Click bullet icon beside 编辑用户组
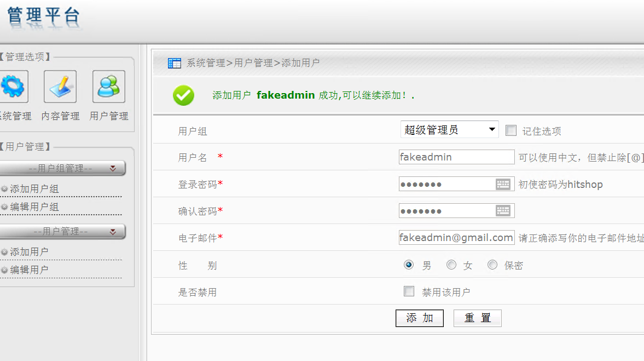644x361 pixels. tap(4, 207)
